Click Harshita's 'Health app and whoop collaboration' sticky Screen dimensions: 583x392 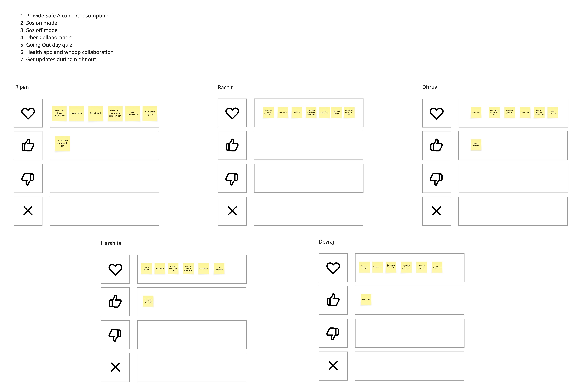pos(148,301)
